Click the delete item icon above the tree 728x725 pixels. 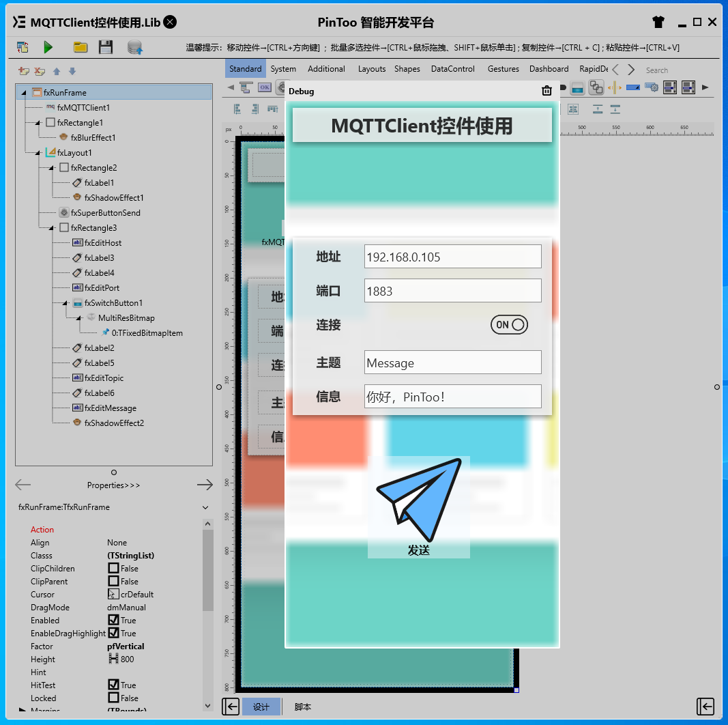click(40, 71)
